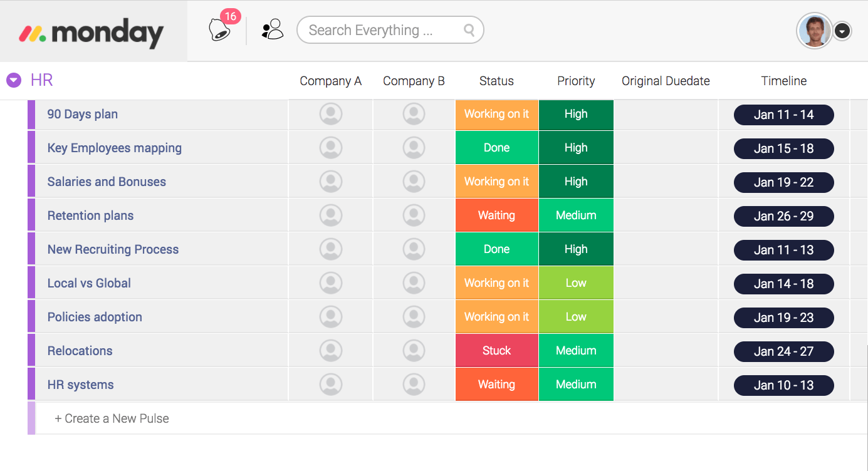Click the Stuck status cell for Relocations

497,351
